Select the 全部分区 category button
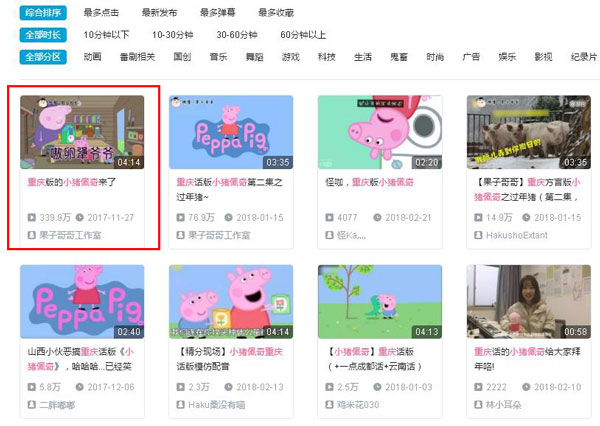The width and height of the screenshot is (600, 426). tap(43, 57)
